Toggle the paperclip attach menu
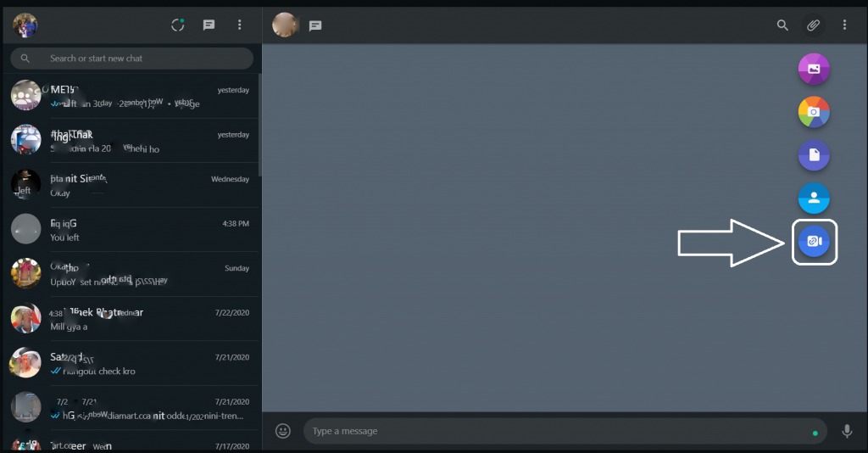Image resolution: width=868 pixels, height=453 pixels. pos(813,25)
